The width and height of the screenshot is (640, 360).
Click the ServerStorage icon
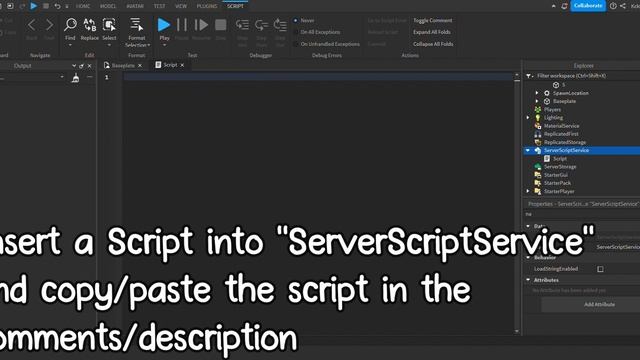click(538, 167)
